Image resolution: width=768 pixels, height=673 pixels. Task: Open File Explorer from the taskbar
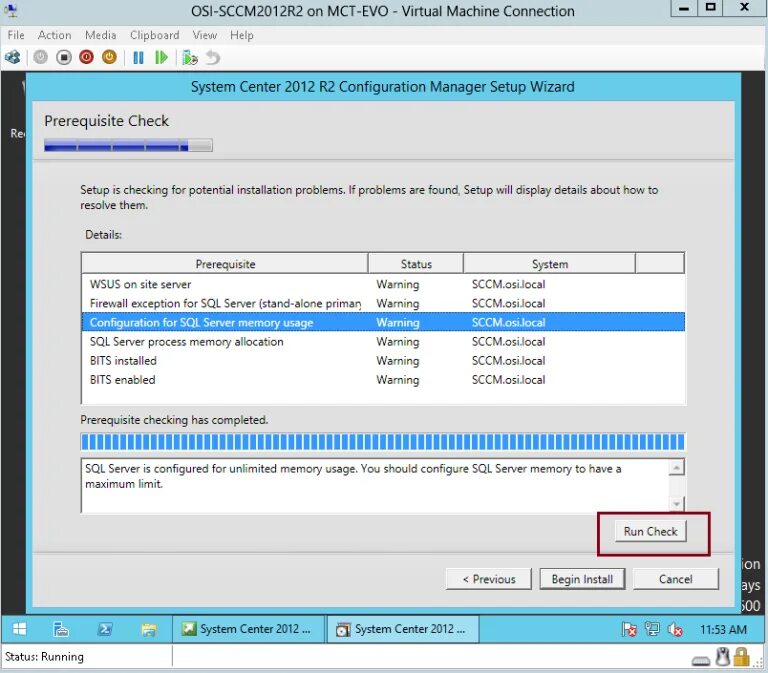click(149, 629)
